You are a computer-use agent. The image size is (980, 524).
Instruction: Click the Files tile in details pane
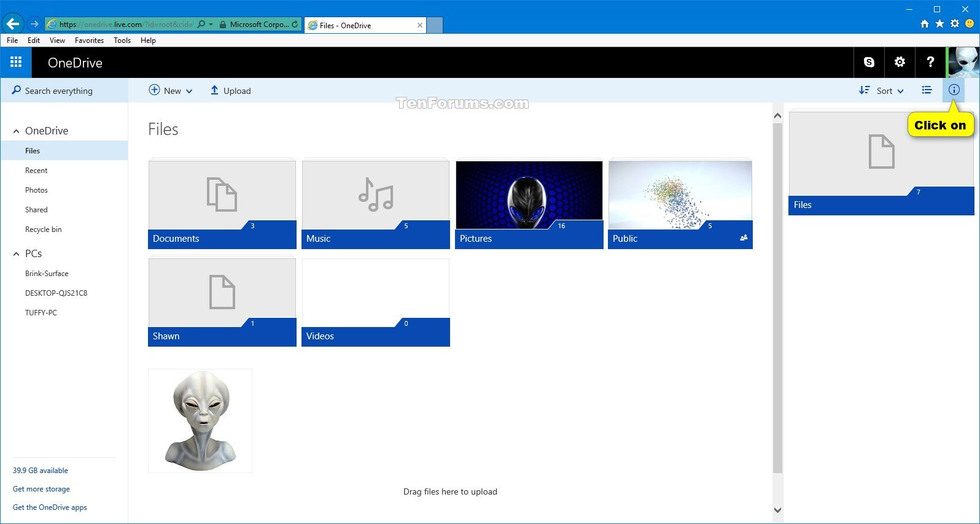click(881, 163)
